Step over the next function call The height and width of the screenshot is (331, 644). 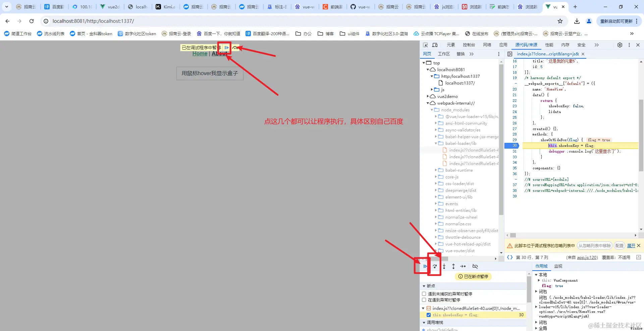[435, 266]
